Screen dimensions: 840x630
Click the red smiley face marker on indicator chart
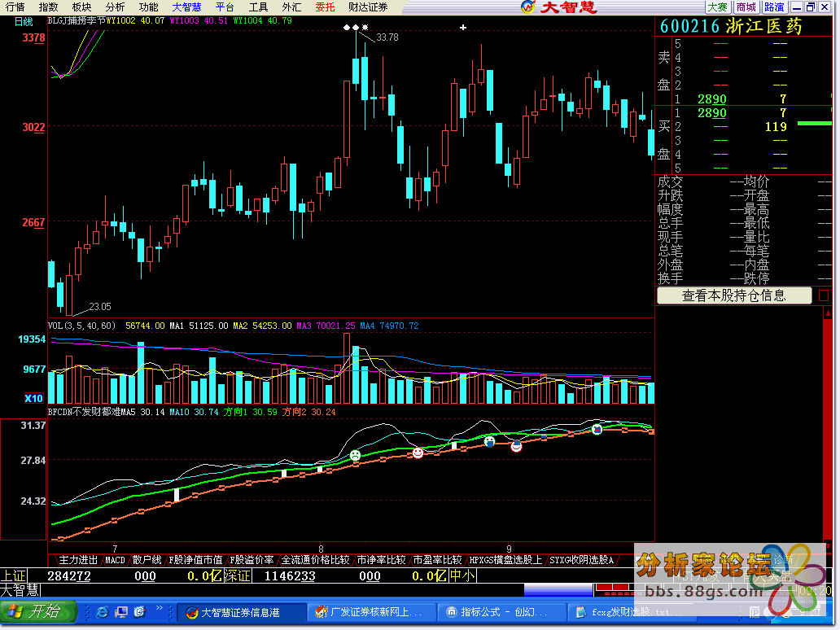(x=418, y=453)
